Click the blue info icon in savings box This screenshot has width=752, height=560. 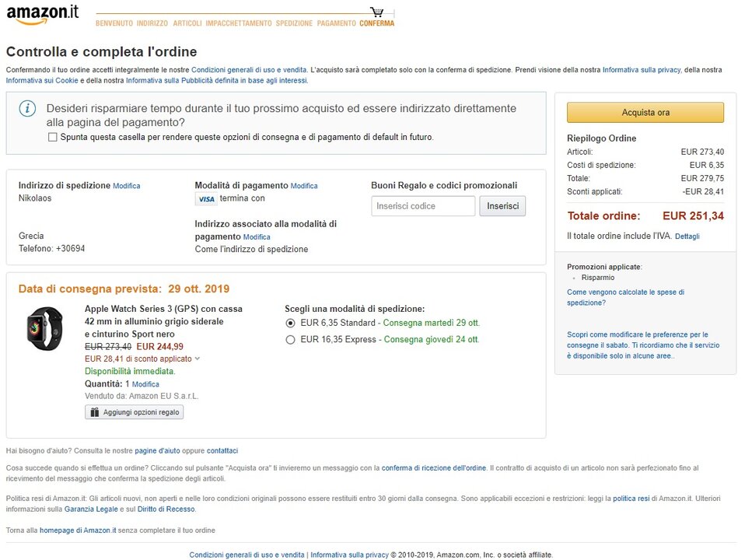pyautogui.click(x=28, y=108)
